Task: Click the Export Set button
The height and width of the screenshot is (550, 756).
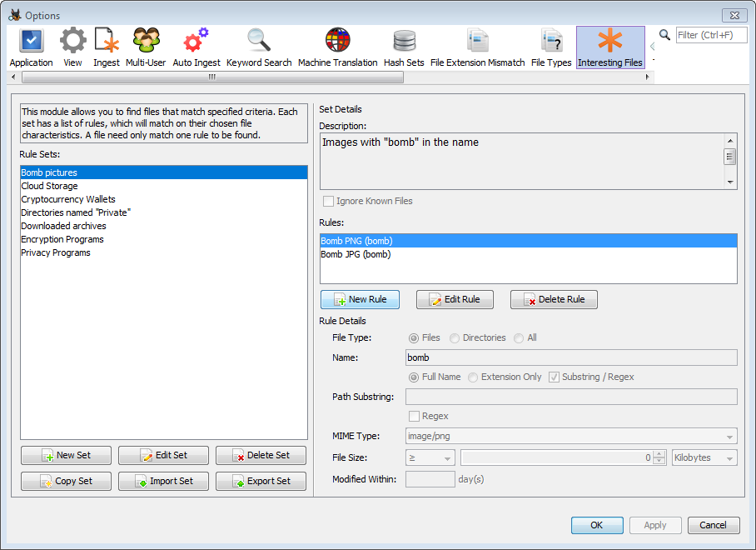Action: [261, 481]
